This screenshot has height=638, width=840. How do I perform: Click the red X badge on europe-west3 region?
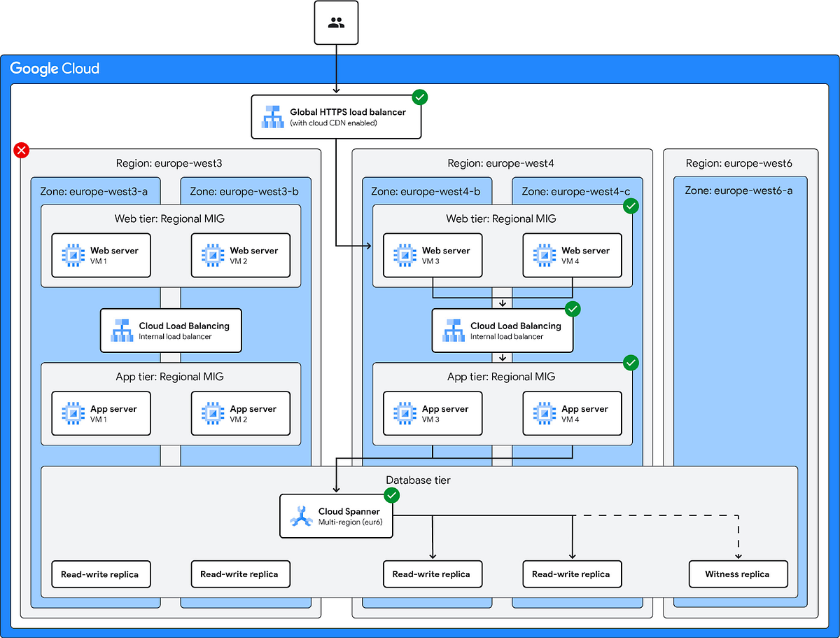click(x=21, y=150)
